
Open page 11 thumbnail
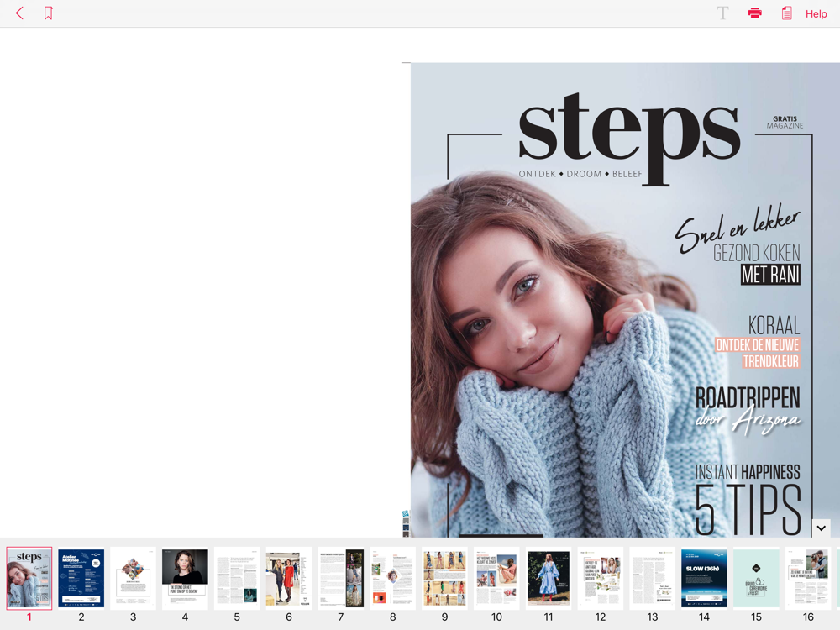[x=549, y=578]
